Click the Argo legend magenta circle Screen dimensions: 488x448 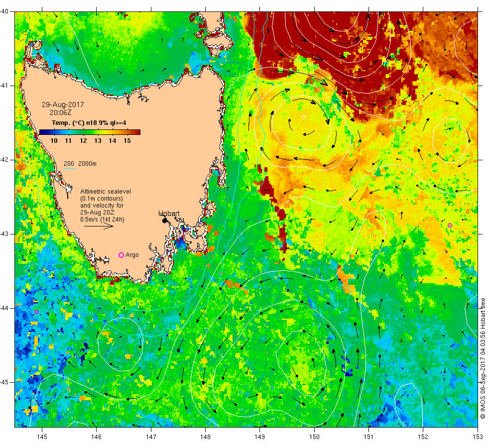pos(122,255)
